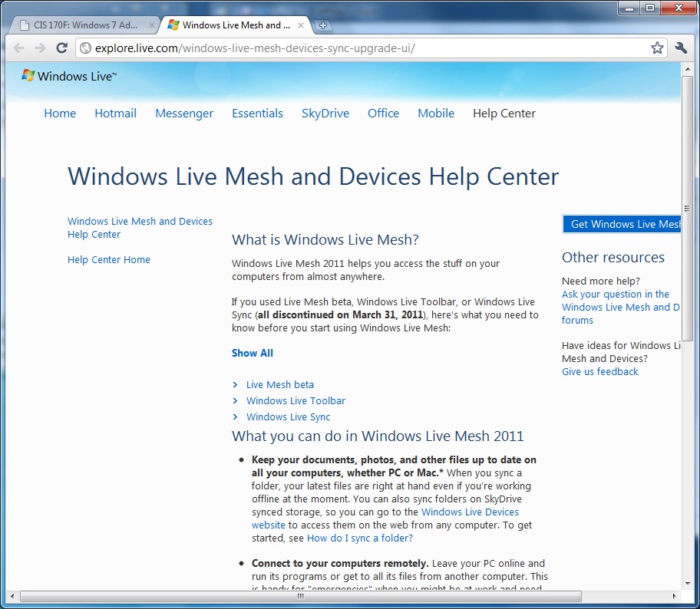Screen dimensions: 700x609
Task: Open the Chrome wrench settings menu
Action: 681,48
